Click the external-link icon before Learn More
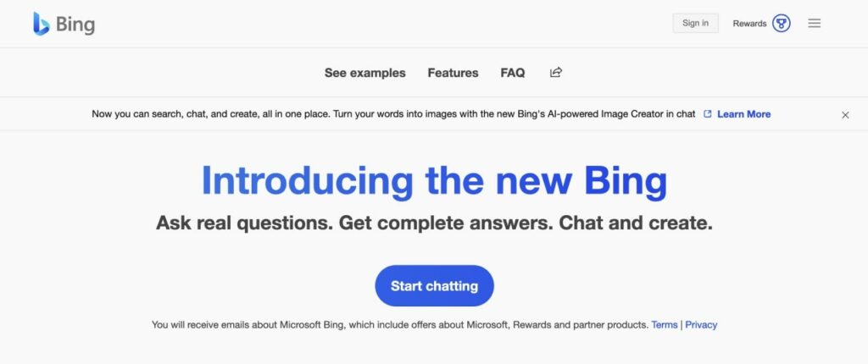This screenshot has width=868, height=364. (x=708, y=114)
